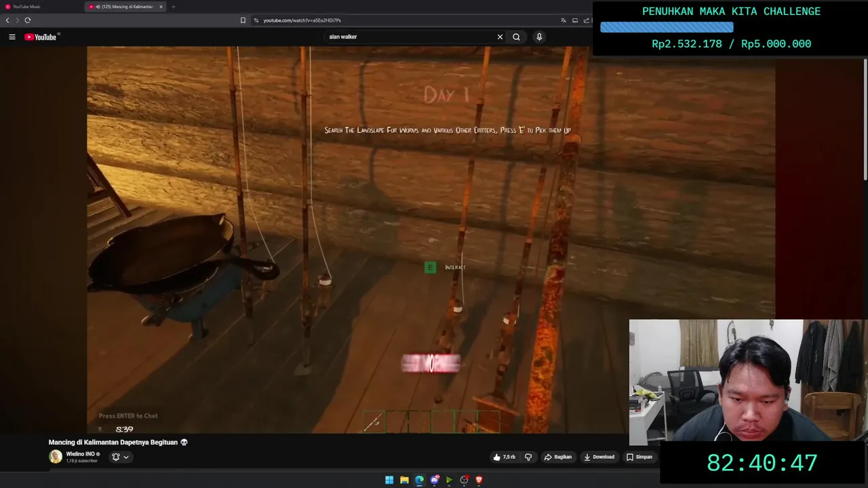
Task: Share the video via Bagikan
Action: [558, 457]
